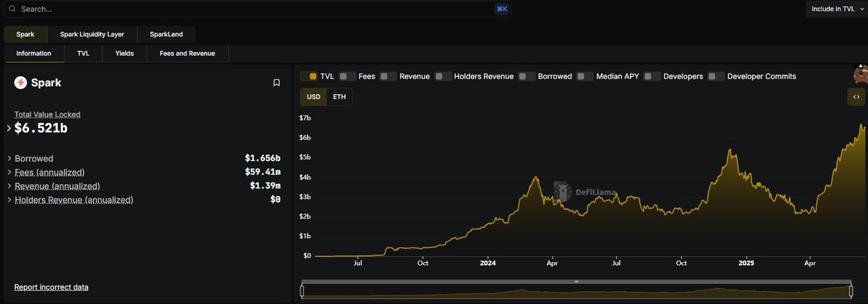Expand the Borrowed row
This screenshot has width=868, height=304.
pos(9,159)
